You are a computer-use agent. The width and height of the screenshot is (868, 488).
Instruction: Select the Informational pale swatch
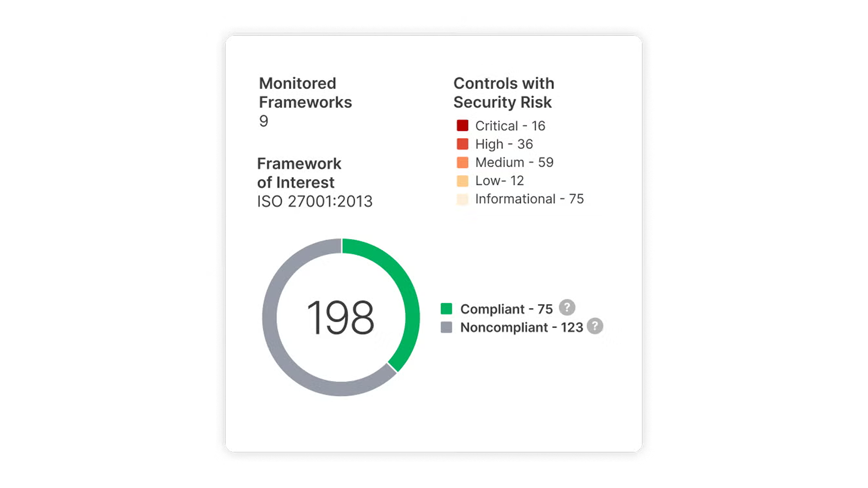point(462,199)
